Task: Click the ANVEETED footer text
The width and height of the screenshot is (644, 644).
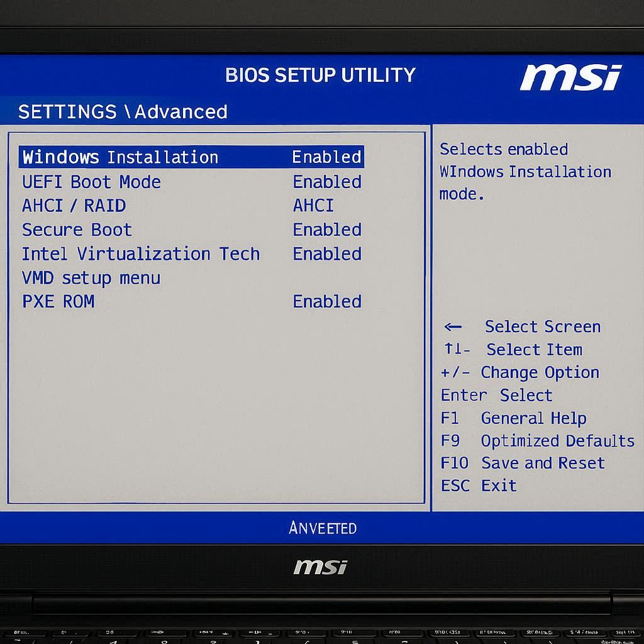Action: (322, 528)
